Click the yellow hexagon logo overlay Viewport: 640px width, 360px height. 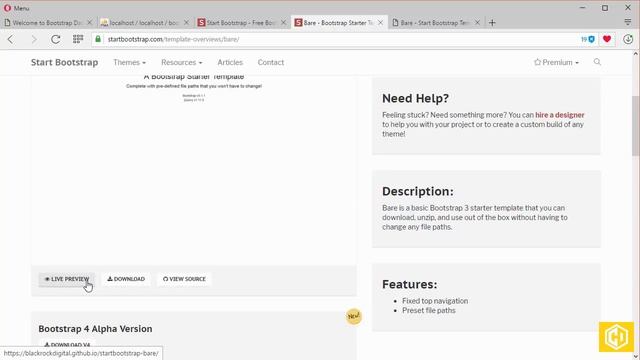[x=616, y=337]
